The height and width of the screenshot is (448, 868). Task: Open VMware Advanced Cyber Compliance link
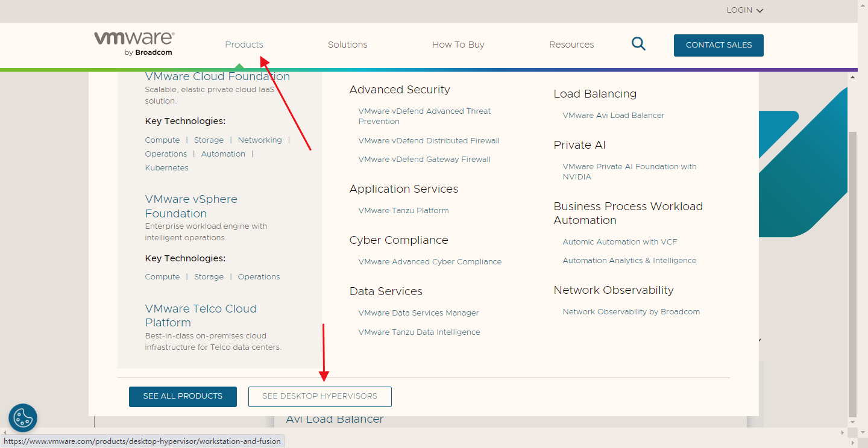pyautogui.click(x=430, y=261)
